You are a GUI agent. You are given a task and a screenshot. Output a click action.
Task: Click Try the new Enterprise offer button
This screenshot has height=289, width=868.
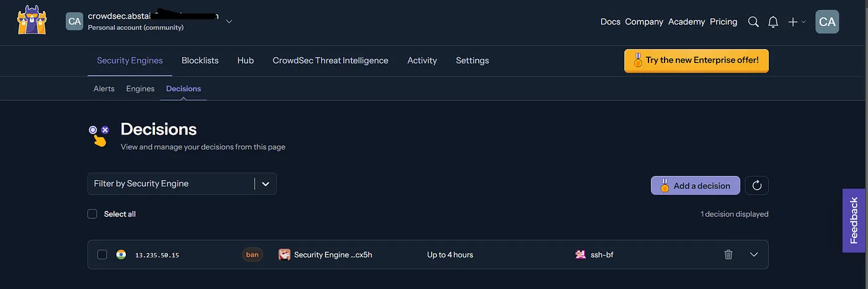(x=696, y=61)
